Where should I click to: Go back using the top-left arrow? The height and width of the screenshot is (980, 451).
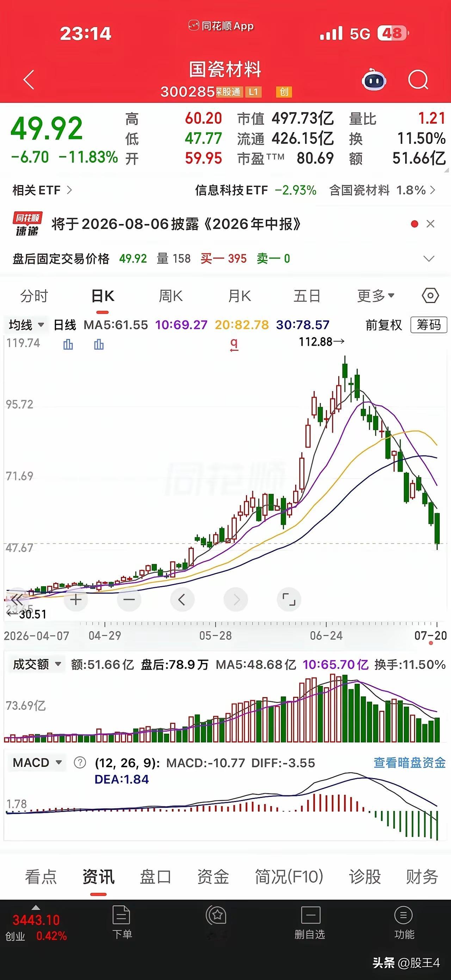29,80
